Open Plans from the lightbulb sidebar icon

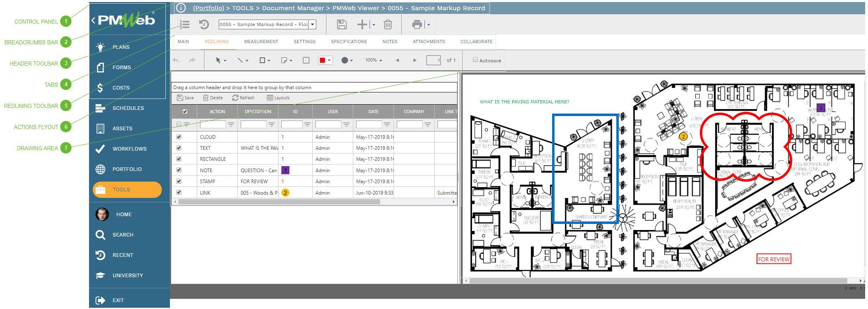(100, 47)
